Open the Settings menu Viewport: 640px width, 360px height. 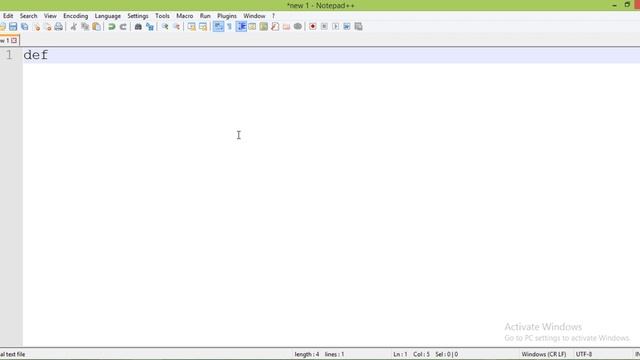pos(138,16)
